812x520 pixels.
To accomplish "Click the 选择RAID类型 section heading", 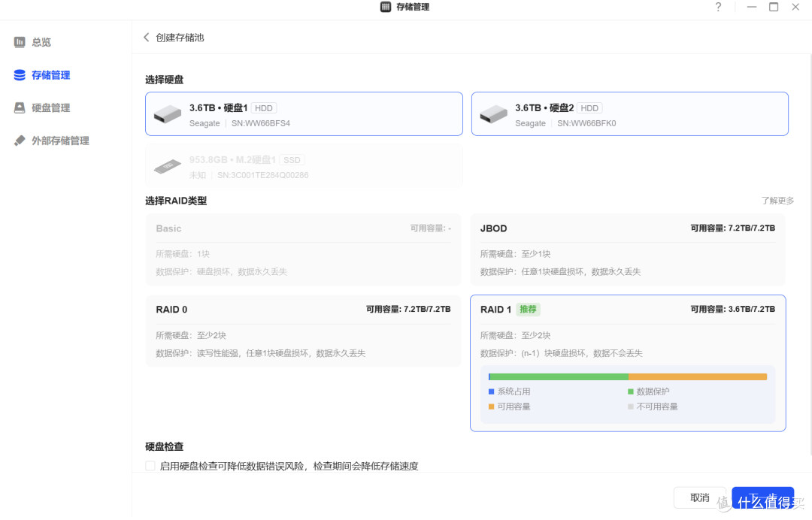I will click(x=176, y=201).
